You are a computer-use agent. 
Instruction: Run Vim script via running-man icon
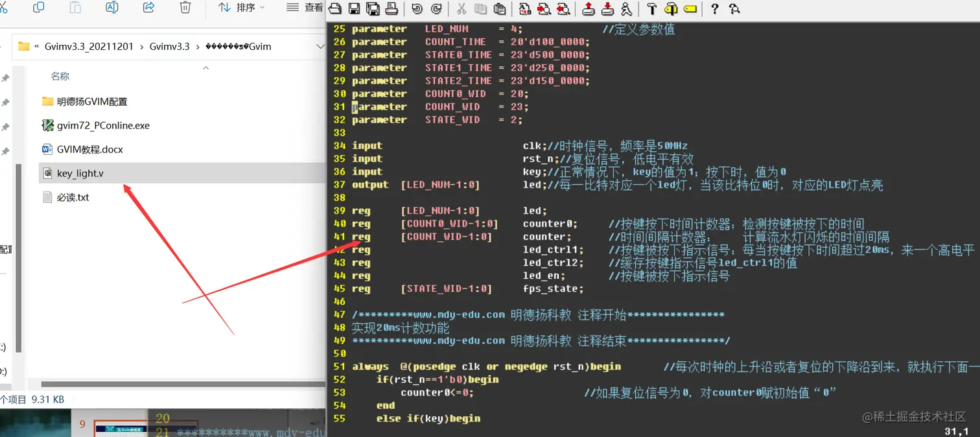pos(626,8)
